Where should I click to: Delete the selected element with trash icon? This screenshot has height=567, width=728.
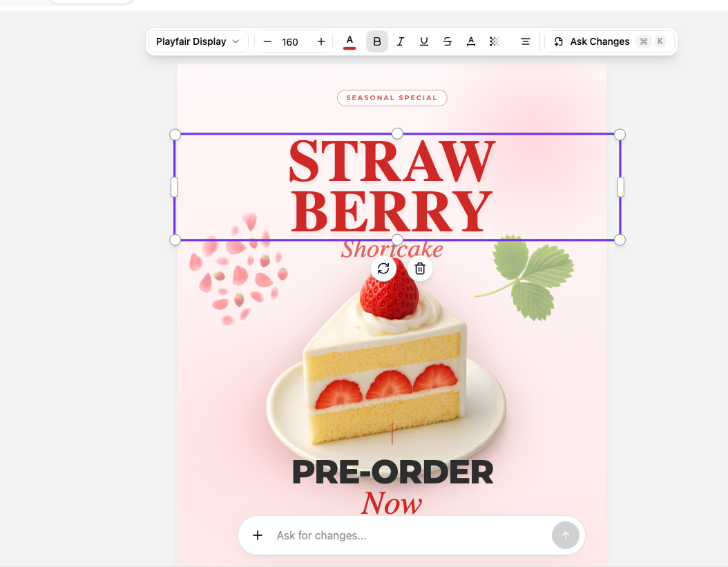pyautogui.click(x=420, y=268)
